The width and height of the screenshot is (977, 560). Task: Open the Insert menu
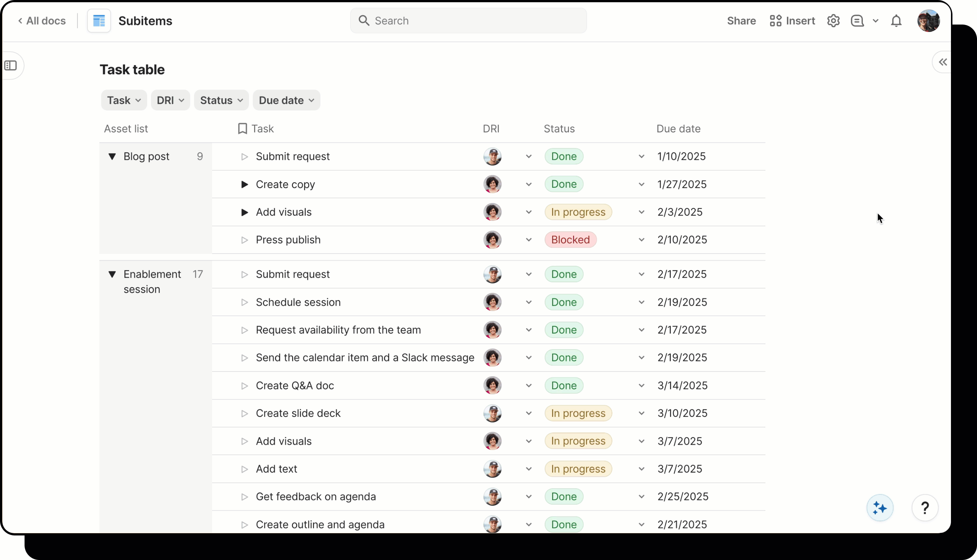click(x=792, y=21)
